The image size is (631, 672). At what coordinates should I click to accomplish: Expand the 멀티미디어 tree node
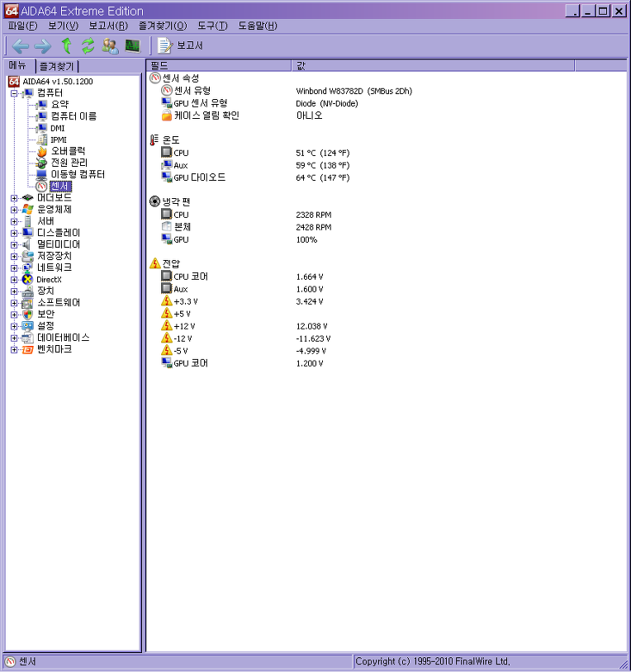(x=14, y=244)
